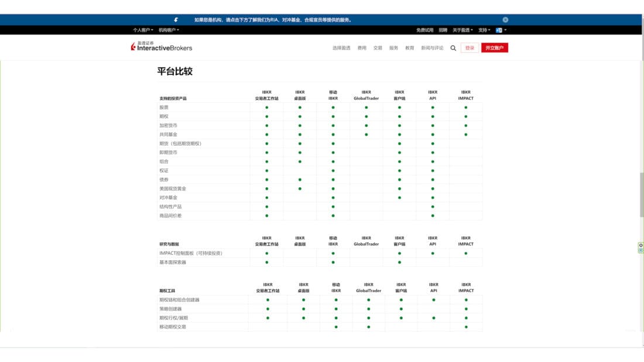
Task: Click the search magnifier icon
Action: (453, 48)
